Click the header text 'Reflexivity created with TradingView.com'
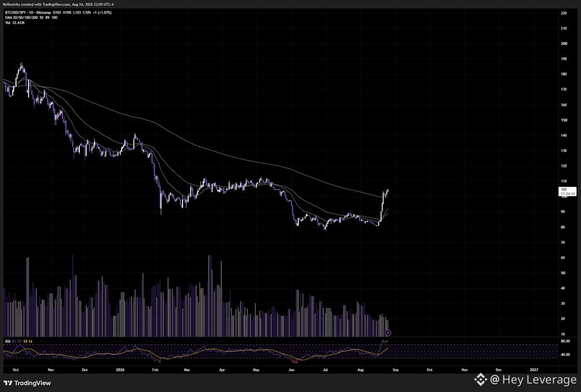581x392 pixels. (36, 4)
